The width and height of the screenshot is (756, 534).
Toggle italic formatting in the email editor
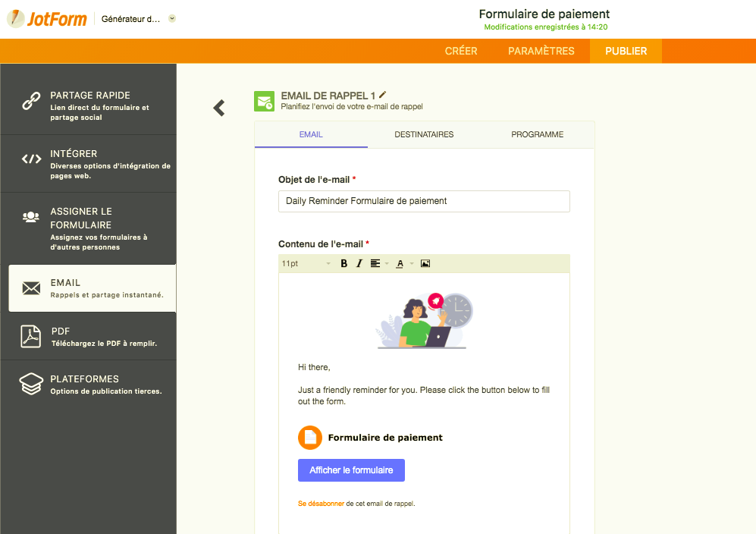coord(359,263)
